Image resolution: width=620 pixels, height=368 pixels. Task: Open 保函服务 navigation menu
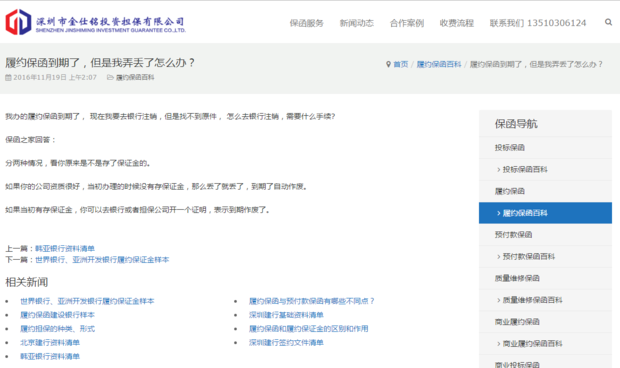click(x=306, y=23)
